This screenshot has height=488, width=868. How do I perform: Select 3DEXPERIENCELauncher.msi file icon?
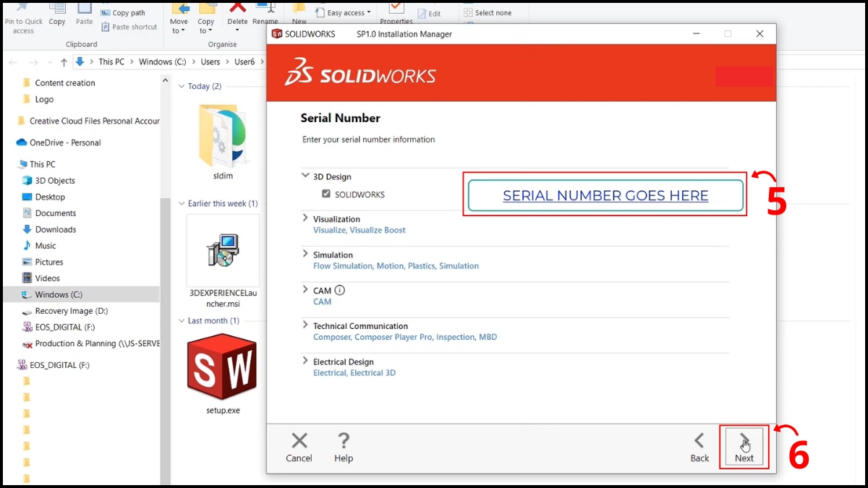tap(222, 252)
